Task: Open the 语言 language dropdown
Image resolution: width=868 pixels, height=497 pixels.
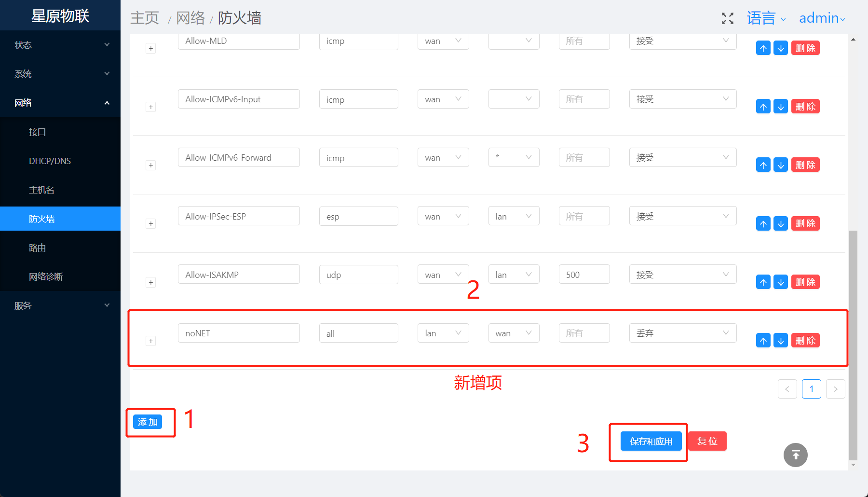Action: [767, 18]
